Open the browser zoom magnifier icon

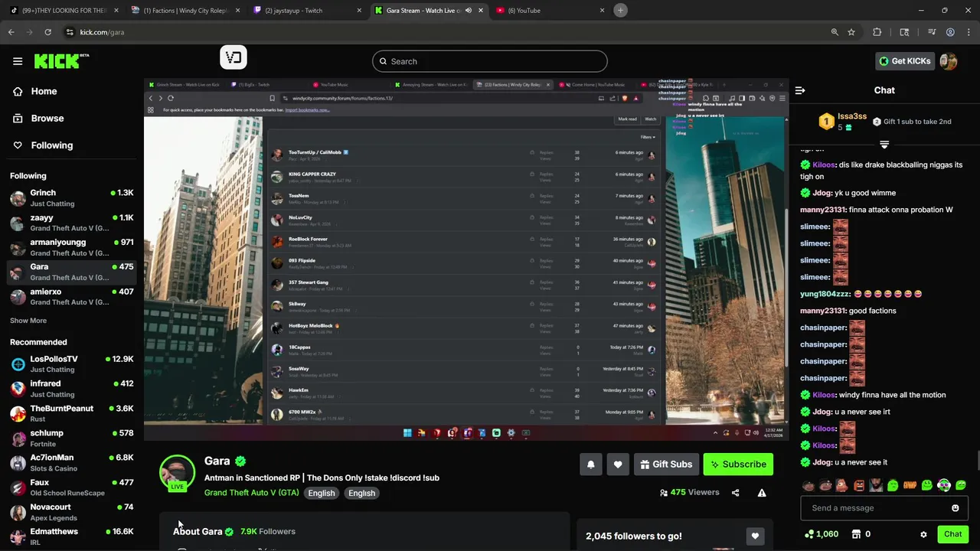click(835, 32)
